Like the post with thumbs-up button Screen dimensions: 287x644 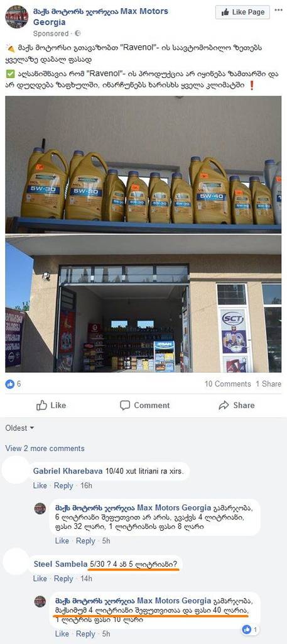(x=51, y=406)
